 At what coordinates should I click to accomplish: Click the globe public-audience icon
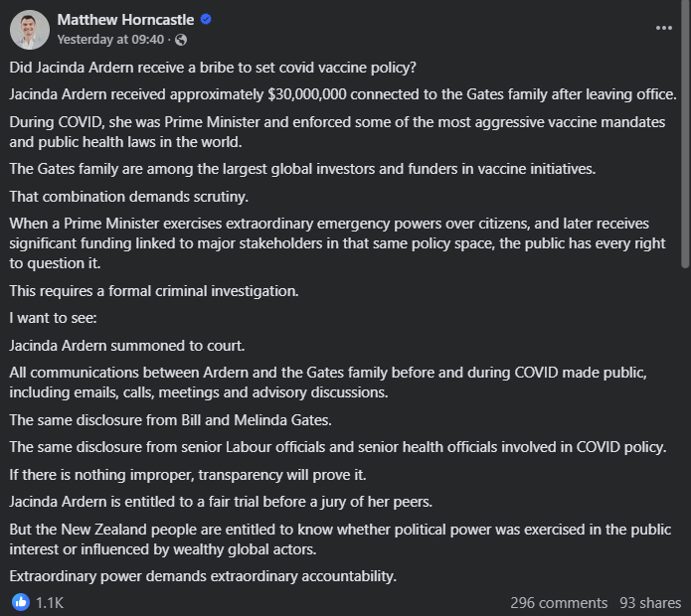point(180,41)
